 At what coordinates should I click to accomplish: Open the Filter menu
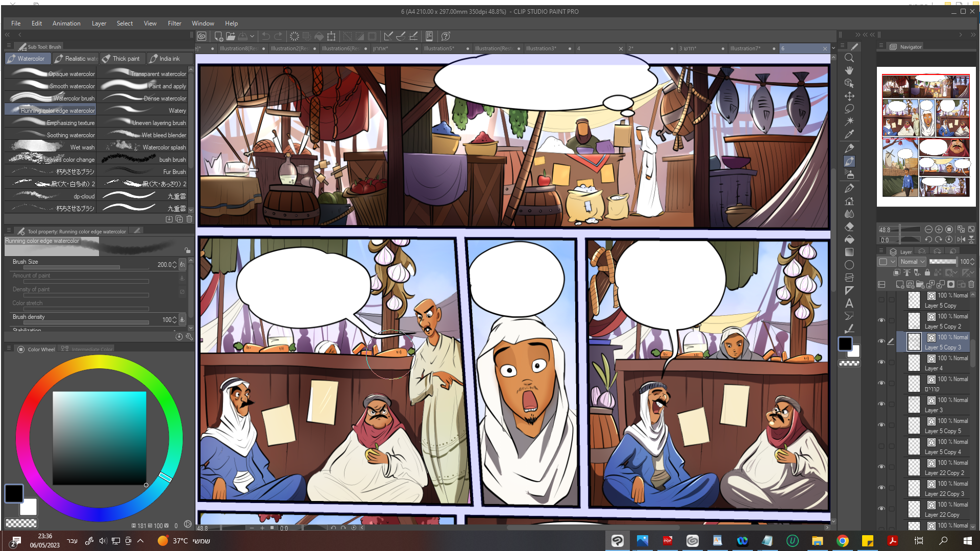coord(174,23)
